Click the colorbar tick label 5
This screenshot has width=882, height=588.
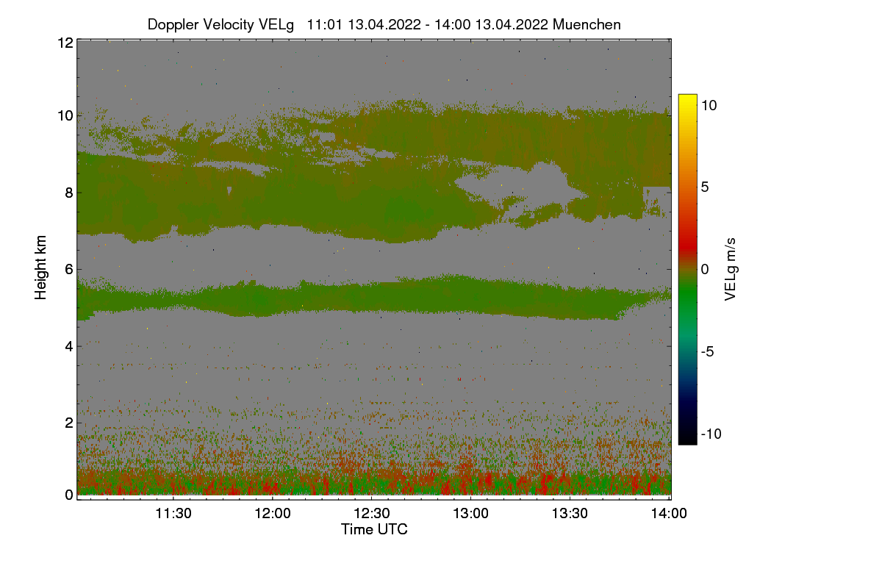click(x=703, y=187)
